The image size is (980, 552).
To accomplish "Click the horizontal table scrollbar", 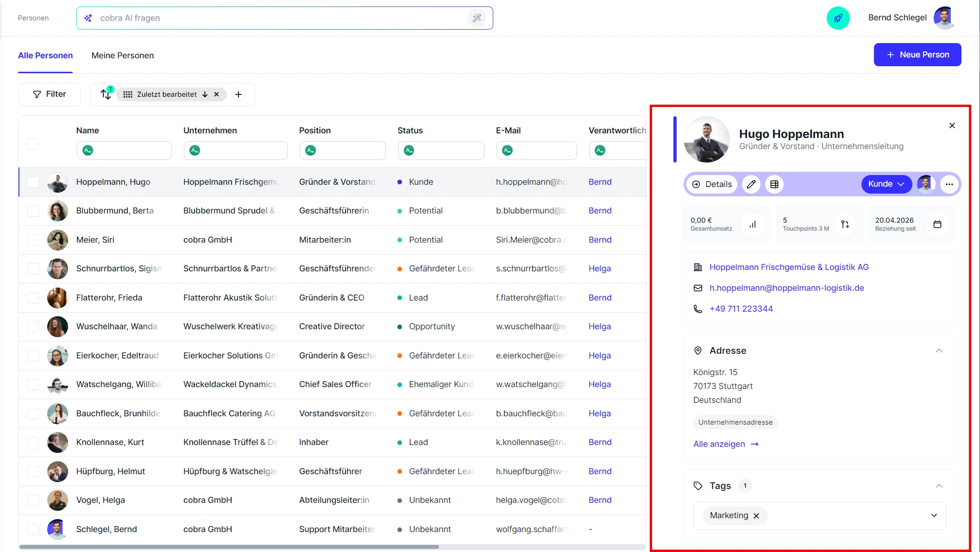I will [229, 547].
